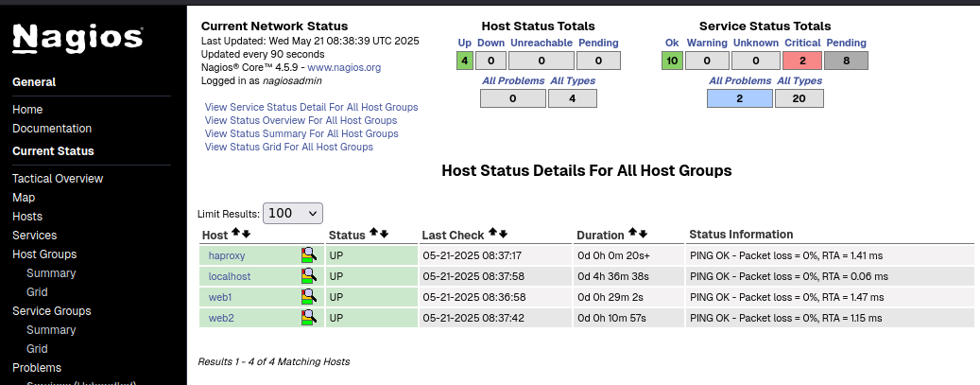Open Problems in the sidebar
This screenshot has height=385, width=980.
37,367
